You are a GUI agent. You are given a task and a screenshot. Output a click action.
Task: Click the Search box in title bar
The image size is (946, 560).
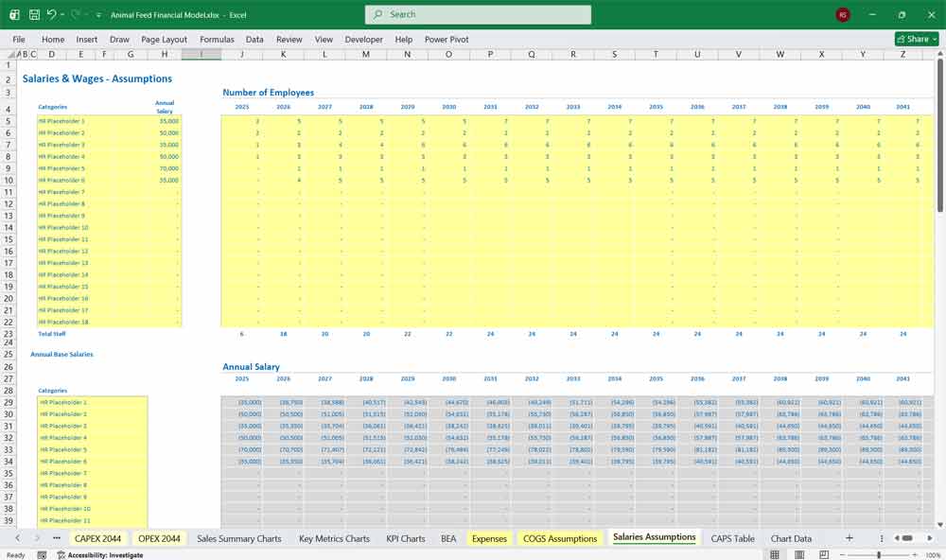(478, 14)
